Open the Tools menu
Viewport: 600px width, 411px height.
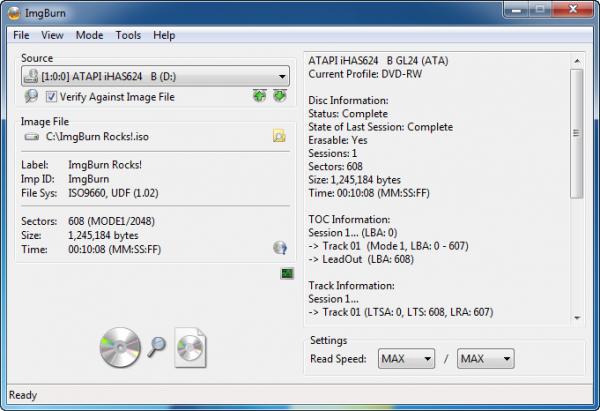pos(128,35)
